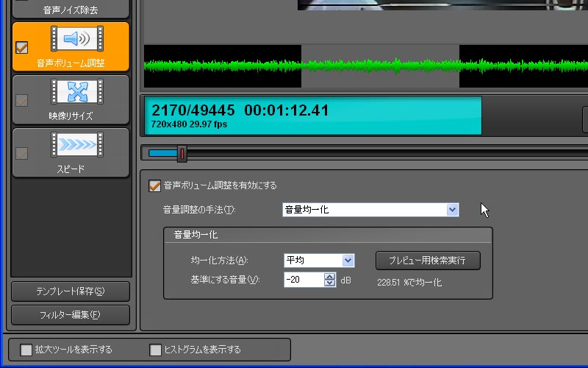Screen dimensions: 588x368
Task: Decrease 基準にする音量 with down arrow
Action: [x=329, y=283]
